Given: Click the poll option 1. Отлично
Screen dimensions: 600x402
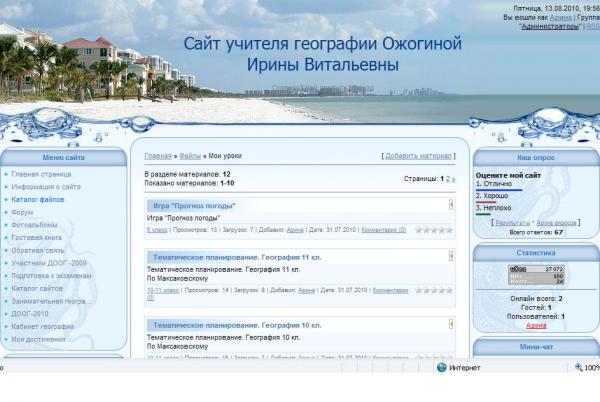Looking at the screenshot, I should click(494, 184).
